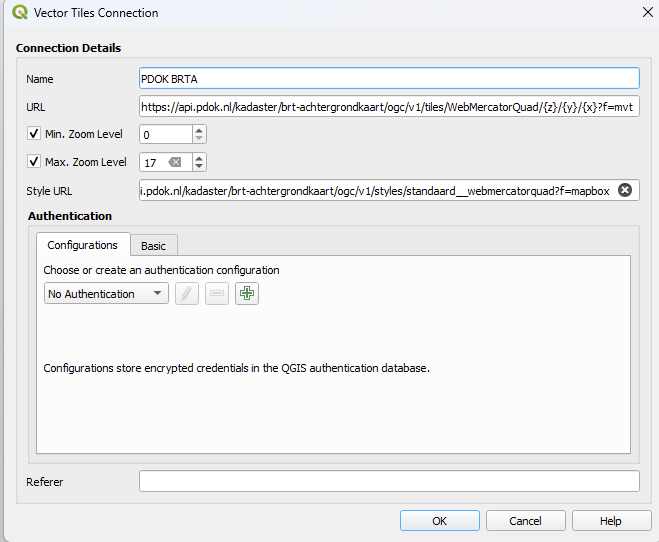The width and height of the screenshot is (659, 542).
Task: Click the 'Name' label
Action: point(40,79)
